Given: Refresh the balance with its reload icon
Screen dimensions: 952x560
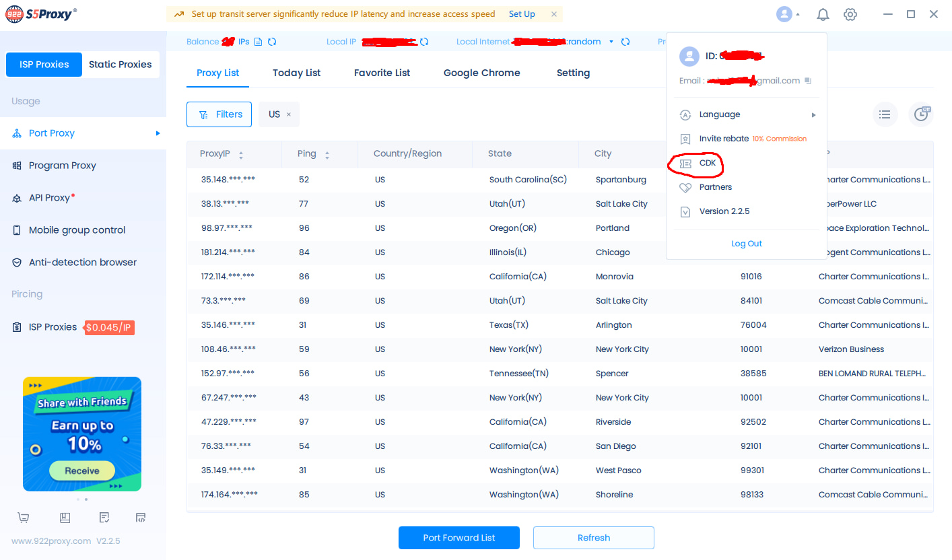Looking at the screenshot, I should [272, 42].
